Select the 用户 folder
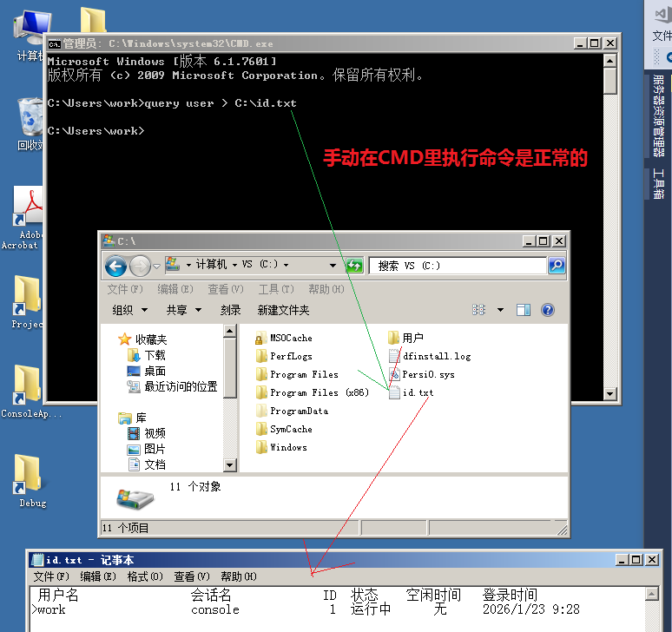Screen dimensions: 672x632 pos(405,338)
